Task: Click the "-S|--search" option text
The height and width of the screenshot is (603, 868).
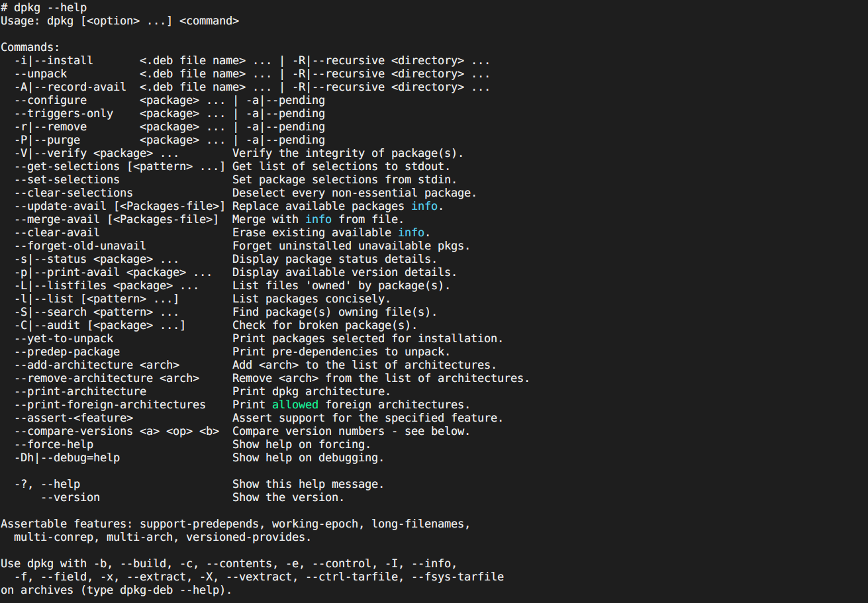Action: coord(50,312)
